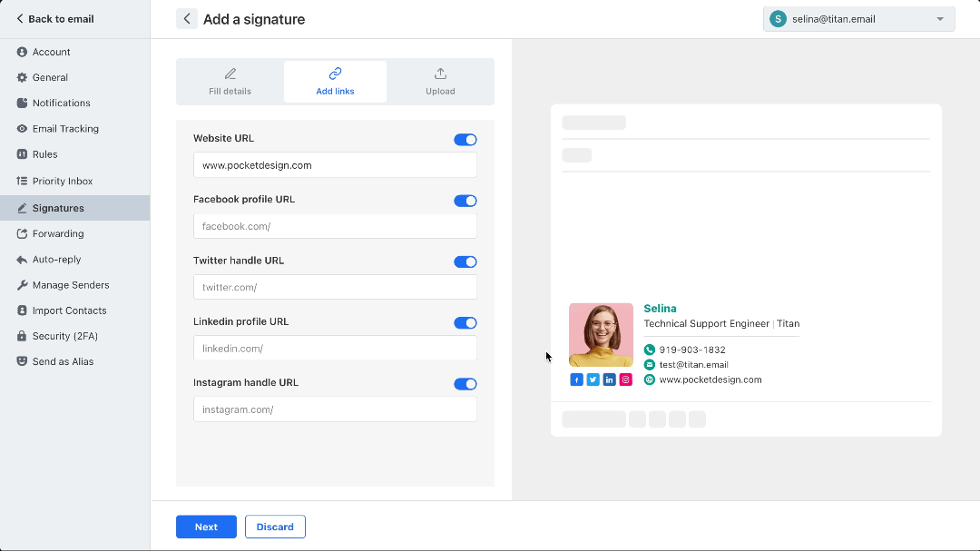Turn off the Facebook profile URL toggle
The width and height of the screenshot is (980, 552).
465,201
